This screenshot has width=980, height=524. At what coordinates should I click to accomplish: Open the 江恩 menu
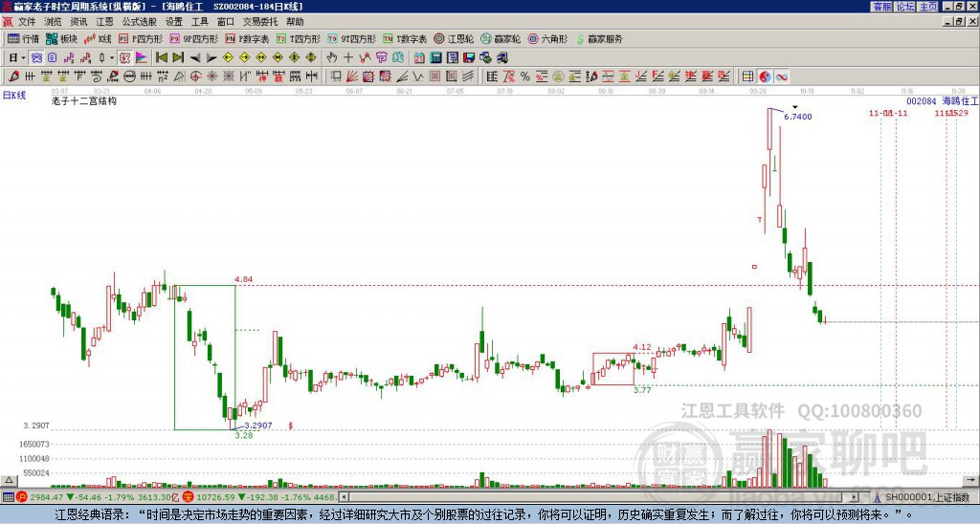coord(104,22)
